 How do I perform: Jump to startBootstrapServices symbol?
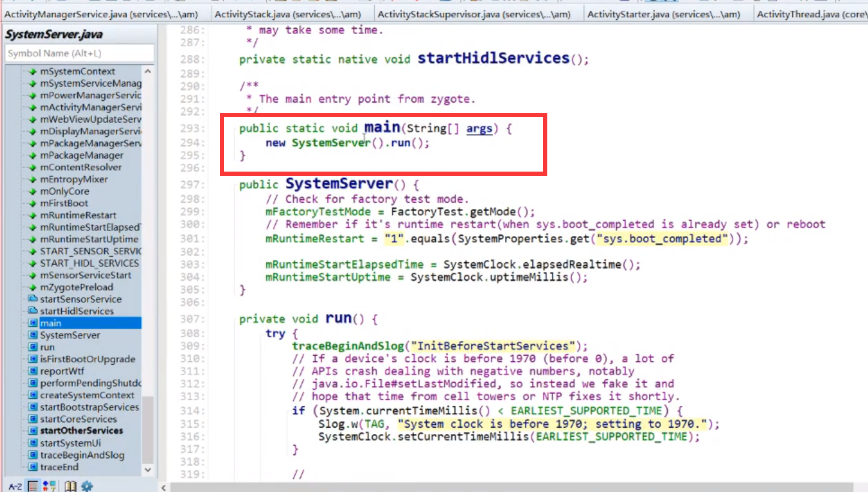coord(89,407)
